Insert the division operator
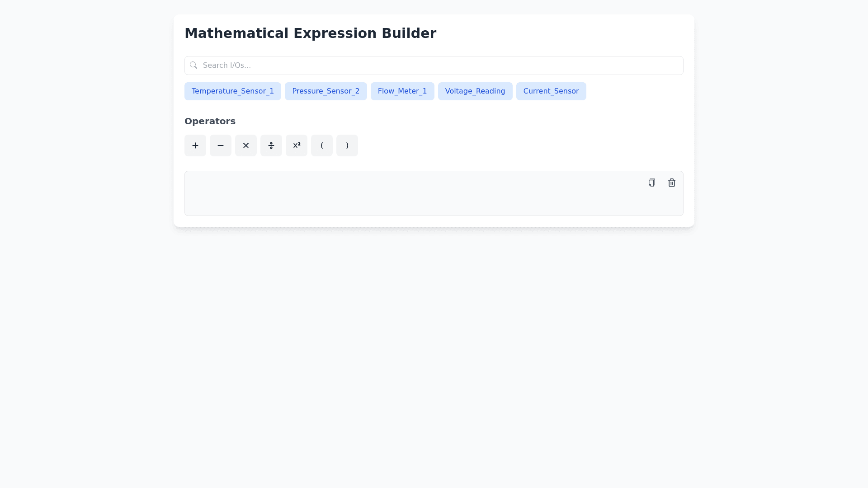This screenshot has height=488, width=868. pos(271,145)
